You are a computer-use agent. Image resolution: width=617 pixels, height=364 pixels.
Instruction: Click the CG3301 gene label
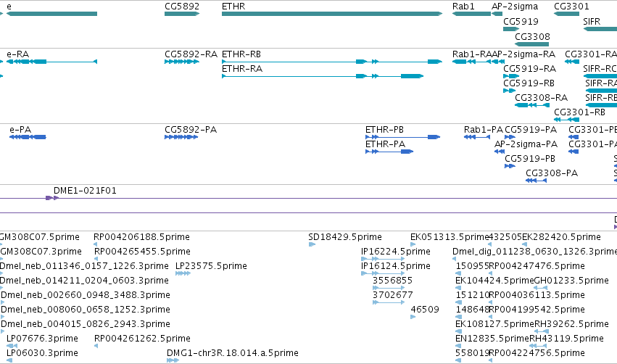click(571, 7)
